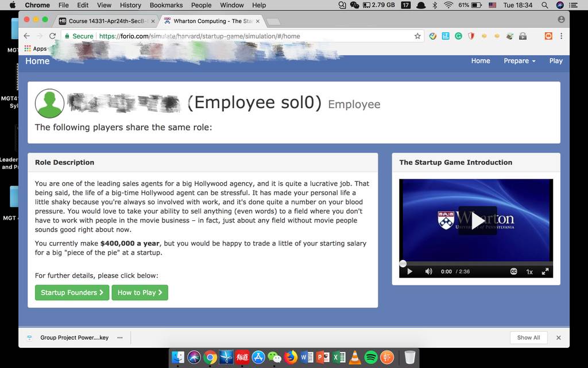The image size is (588, 368).
Task: Open the App Store from the dock
Action: 258,357
